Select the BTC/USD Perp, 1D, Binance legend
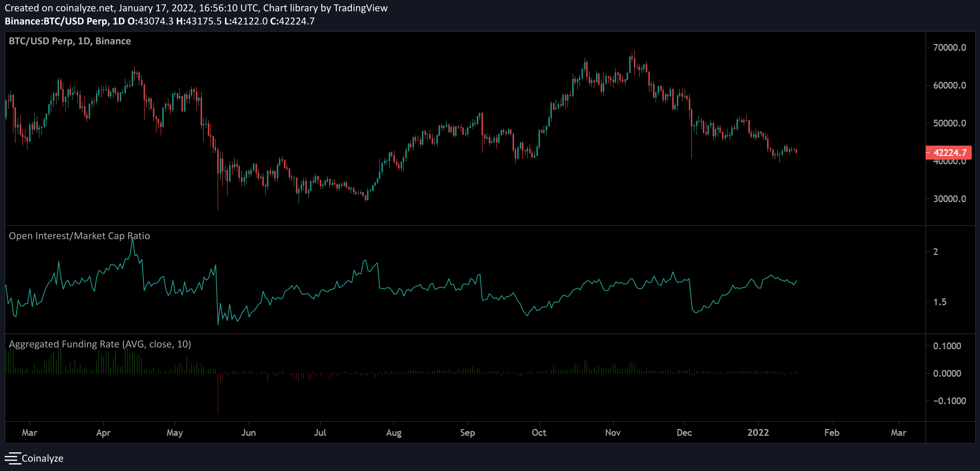This screenshot has height=471, width=980. pyautogui.click(x=70, y=41)
